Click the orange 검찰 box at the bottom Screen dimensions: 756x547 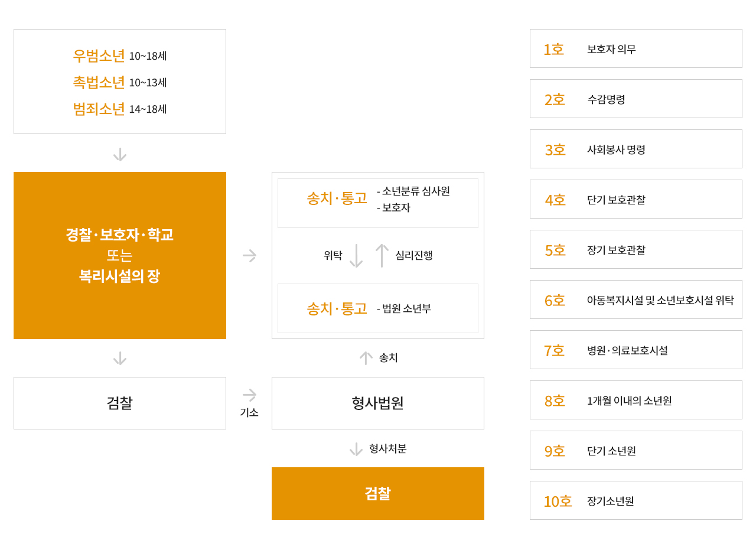[x=378, y=493]
